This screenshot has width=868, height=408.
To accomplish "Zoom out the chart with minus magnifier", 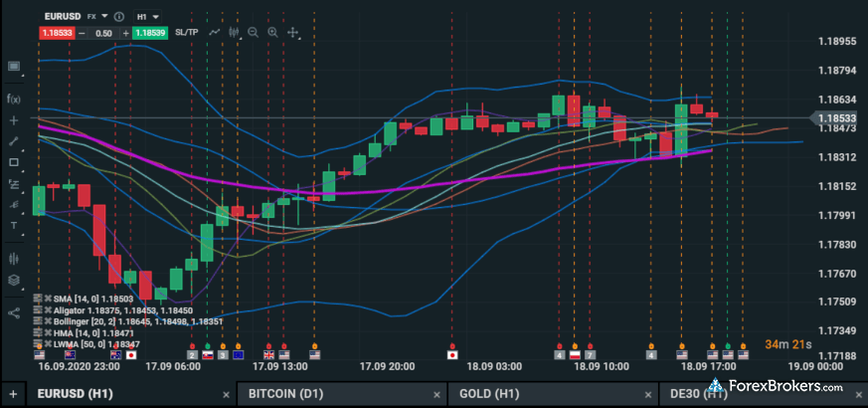I will coord(254,33).
